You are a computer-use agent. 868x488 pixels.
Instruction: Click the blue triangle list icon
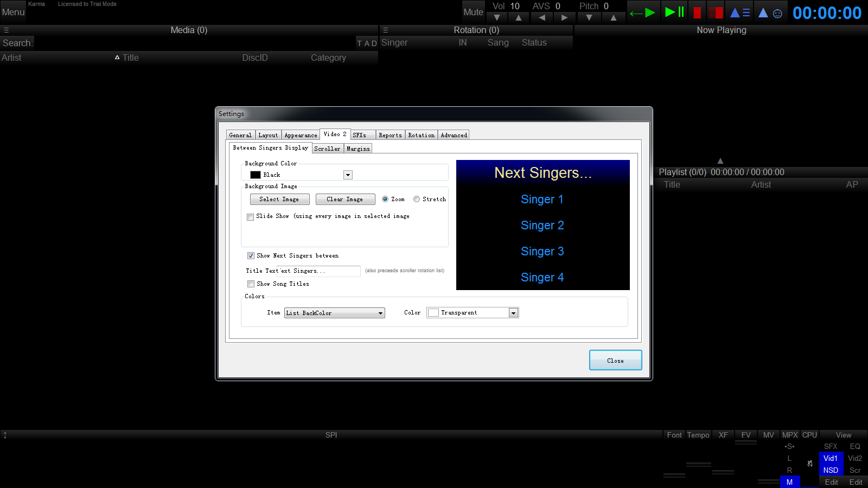point(740,12)
